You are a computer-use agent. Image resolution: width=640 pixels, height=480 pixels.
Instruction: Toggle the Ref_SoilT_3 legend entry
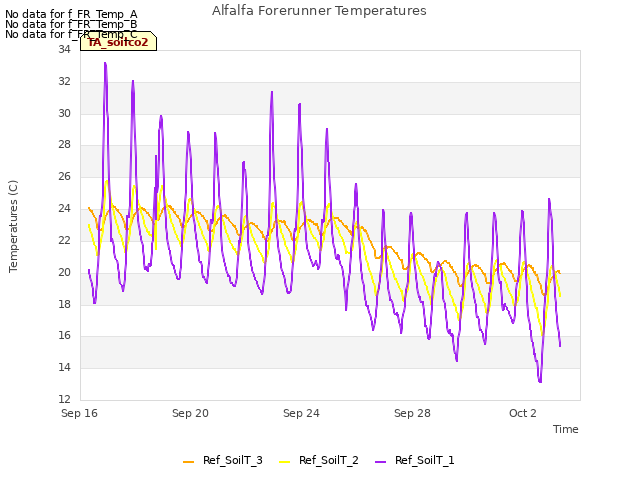[222, 460]
